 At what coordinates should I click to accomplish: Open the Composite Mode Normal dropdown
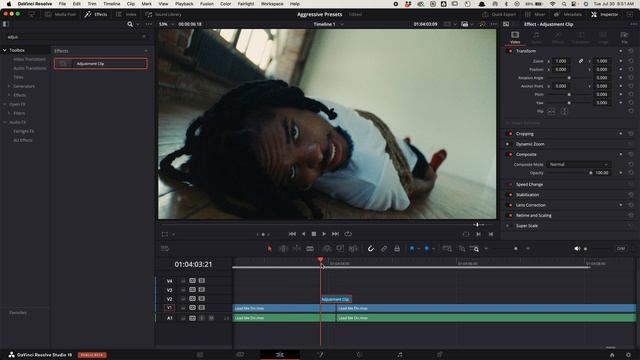tap(578, 164)
